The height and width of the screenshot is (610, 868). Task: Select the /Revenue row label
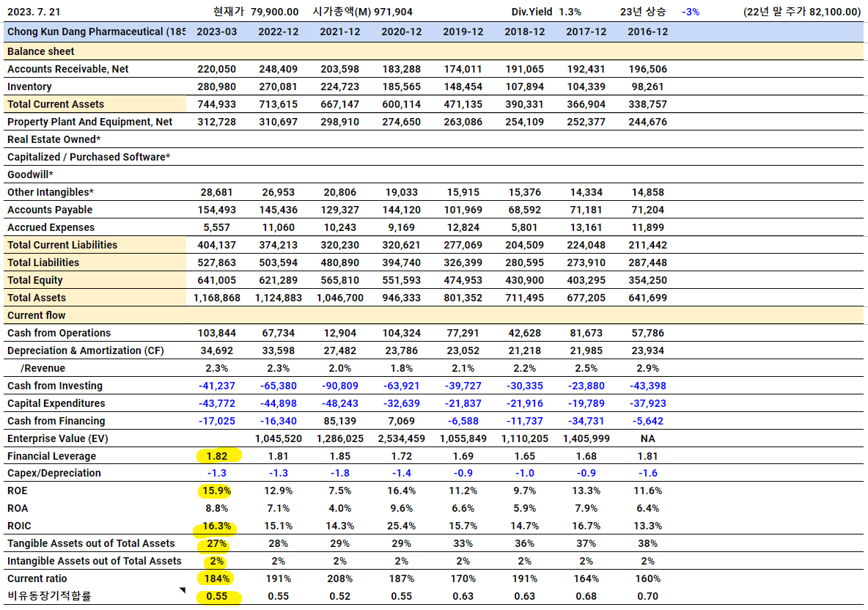click(x=43, y=368)
